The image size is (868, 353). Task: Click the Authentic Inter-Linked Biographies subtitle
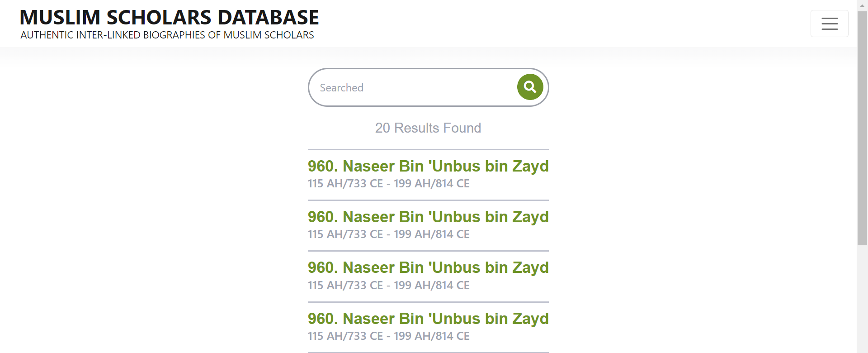(x=167, y=35)
